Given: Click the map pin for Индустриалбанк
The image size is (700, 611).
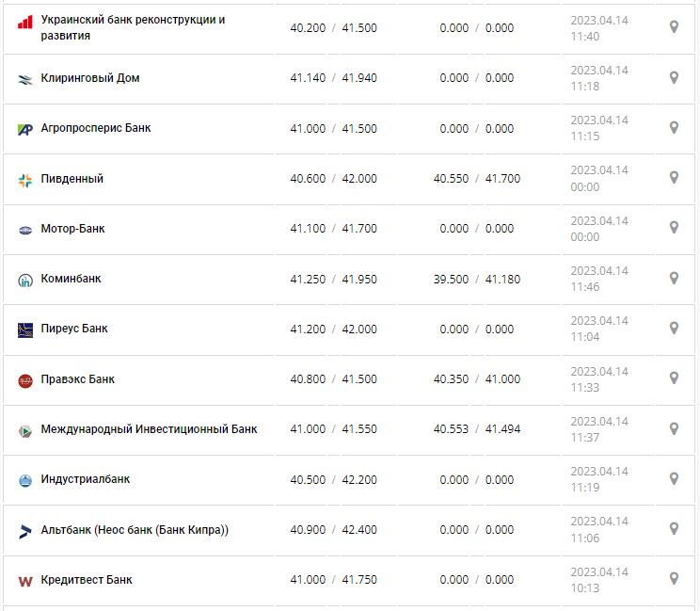Looking at the screenshot, I should [x=674, y=478].
